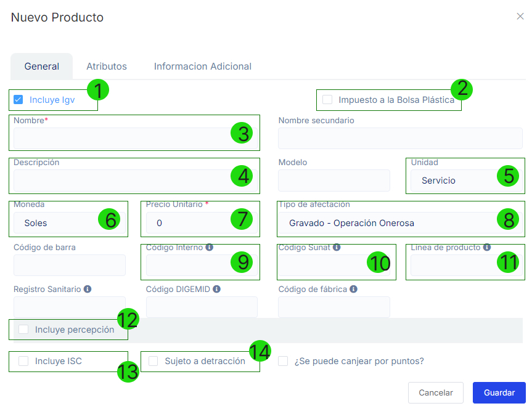The width and height of the screenshot is (532, 414).
Task: Click info icon beside Registro Sanitario
Action: click(x=88, y=289)
